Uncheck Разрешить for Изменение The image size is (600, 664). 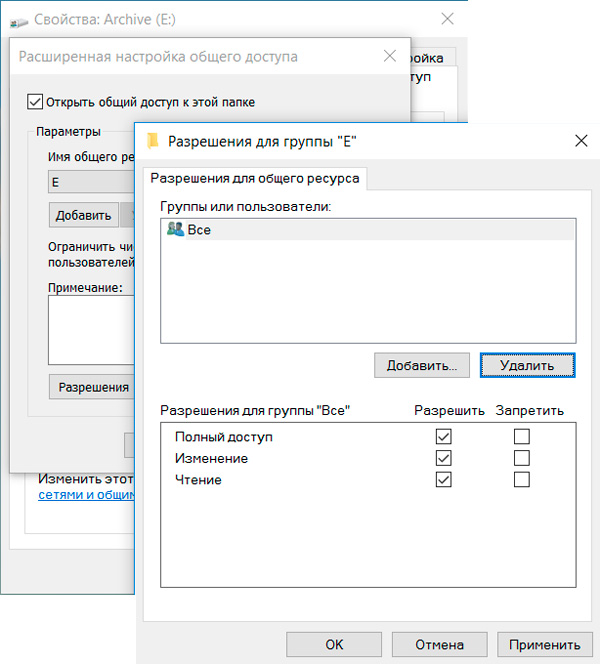pos(444,458)
